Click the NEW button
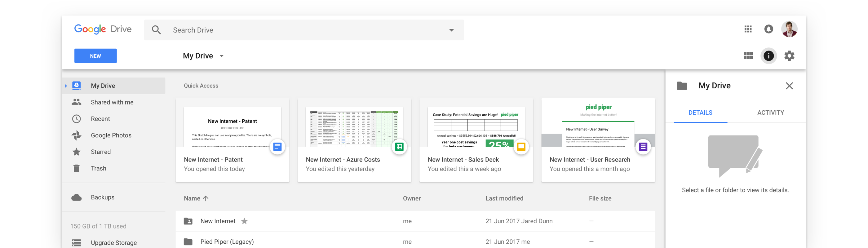Screen dimensions: 868x248 point(95,56)
